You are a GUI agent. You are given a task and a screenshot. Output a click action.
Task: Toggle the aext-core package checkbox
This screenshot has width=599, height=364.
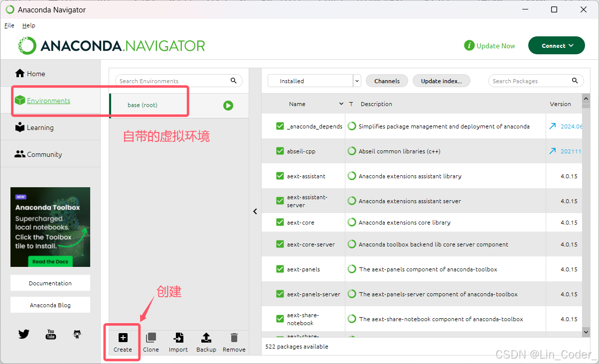tap(280, 223)
